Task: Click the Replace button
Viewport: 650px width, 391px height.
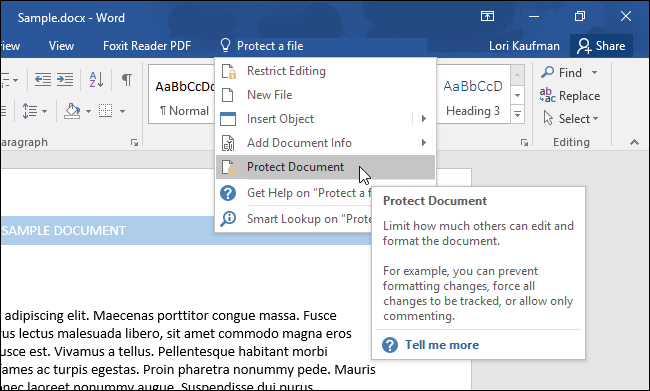Action: tap(570, 96)
